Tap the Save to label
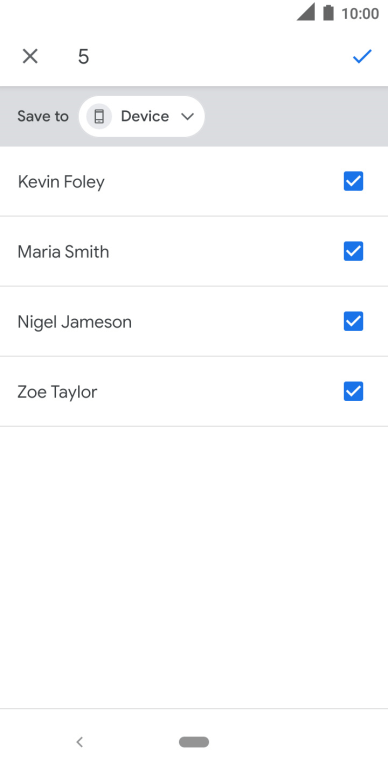 [x=43, y=116]
